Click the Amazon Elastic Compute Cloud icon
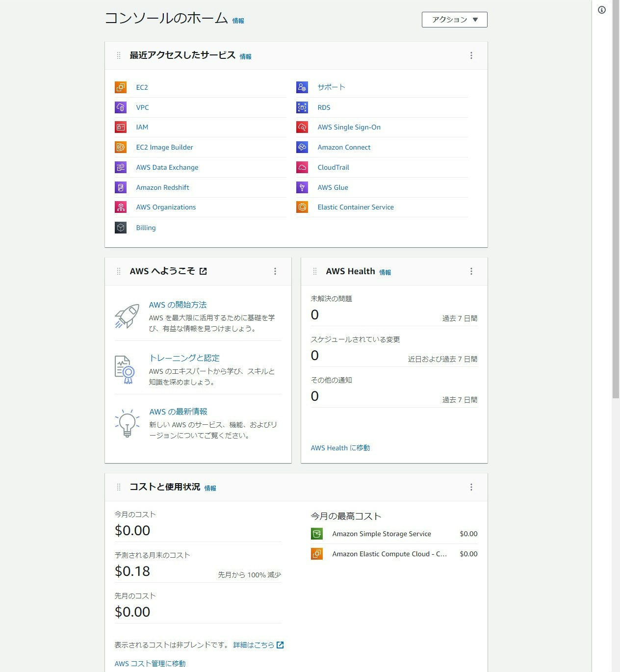 (317, 554)
